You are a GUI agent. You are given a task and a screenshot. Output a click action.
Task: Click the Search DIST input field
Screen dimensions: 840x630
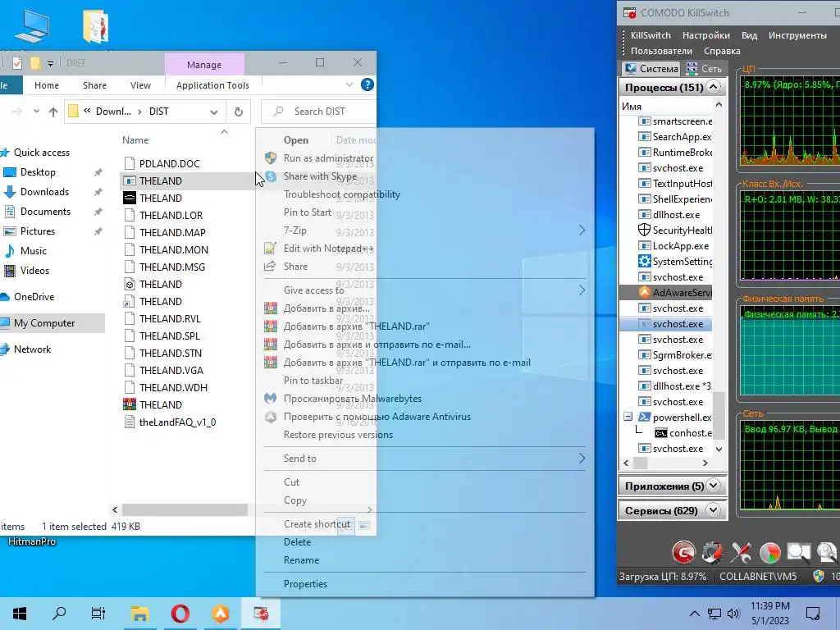[319, 112]
